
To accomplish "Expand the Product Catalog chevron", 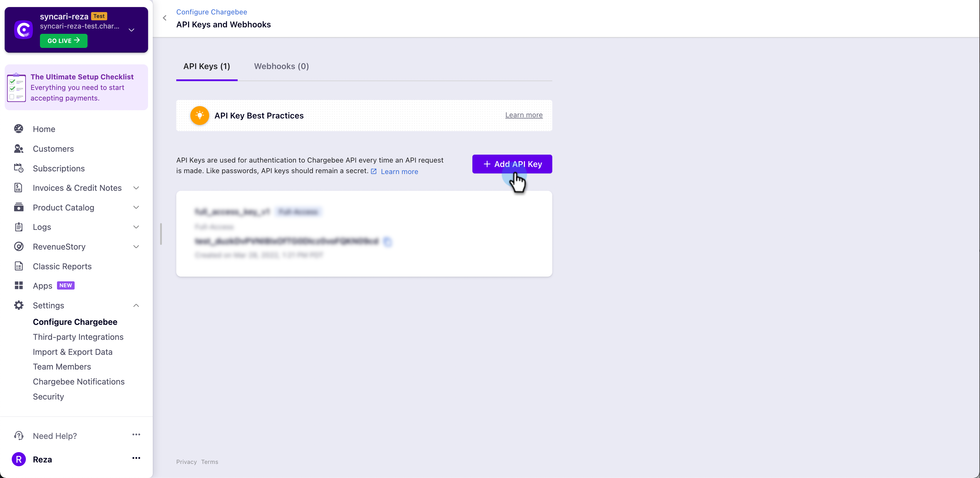I will [x=136, y=208].
